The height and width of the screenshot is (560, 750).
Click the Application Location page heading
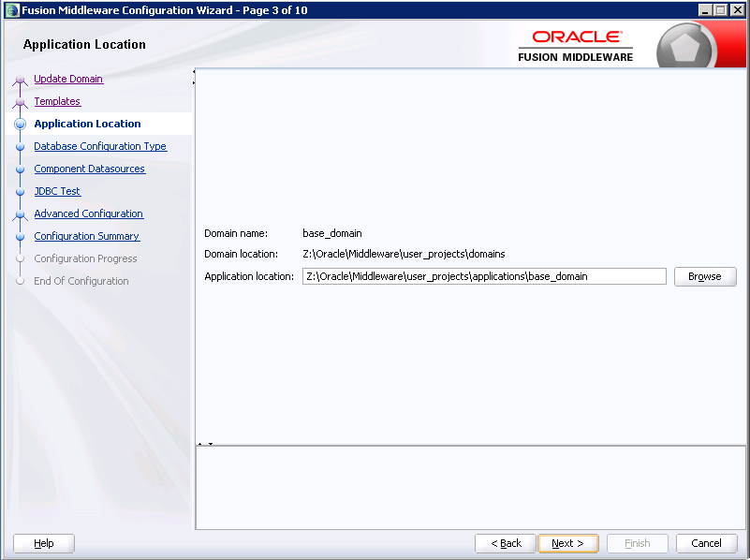point(84,44)
